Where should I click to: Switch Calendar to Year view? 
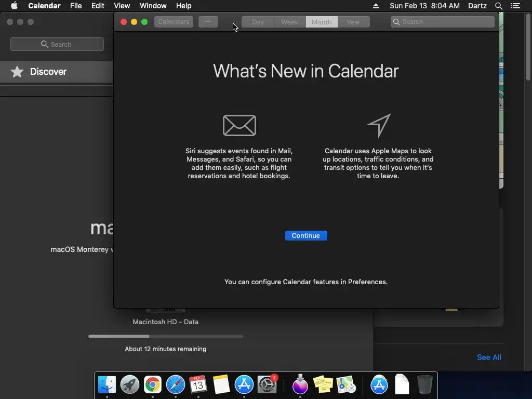tap(353, 22)
